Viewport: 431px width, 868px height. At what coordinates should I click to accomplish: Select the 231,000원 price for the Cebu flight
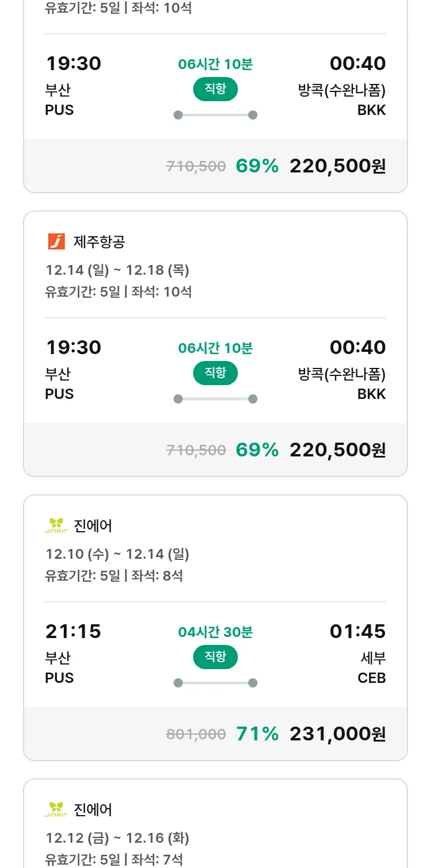pos(337,734)
